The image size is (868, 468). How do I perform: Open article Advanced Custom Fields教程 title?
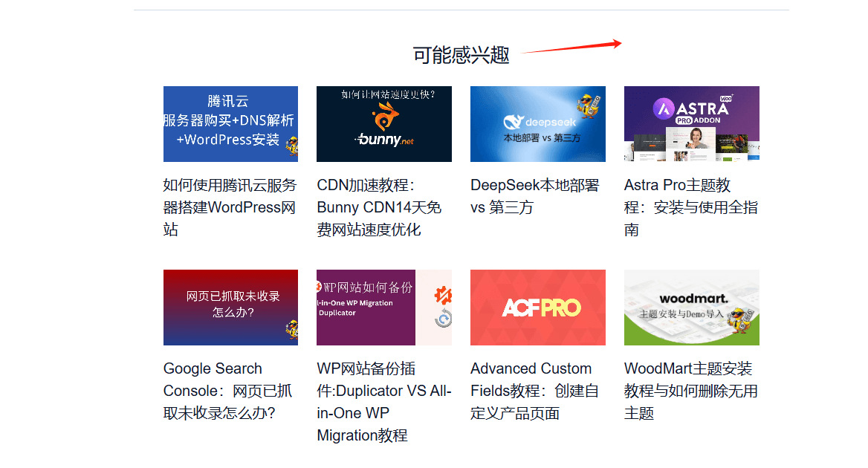[x=535, y=391]
